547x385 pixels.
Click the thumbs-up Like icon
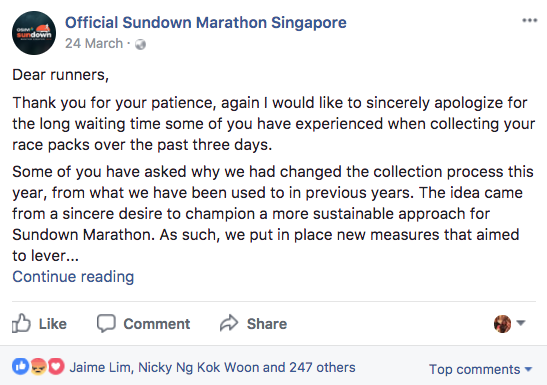[x=21, y=323]
